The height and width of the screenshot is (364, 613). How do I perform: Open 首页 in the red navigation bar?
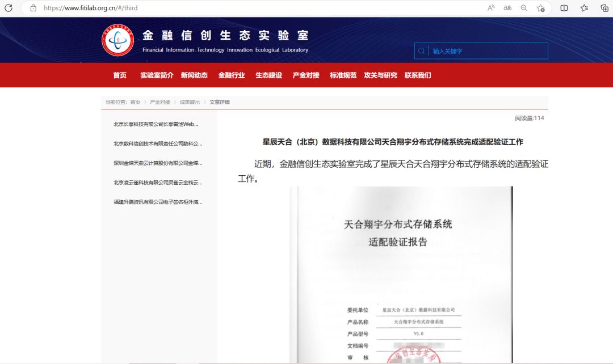pyautogui.click(x=120, y=75)
